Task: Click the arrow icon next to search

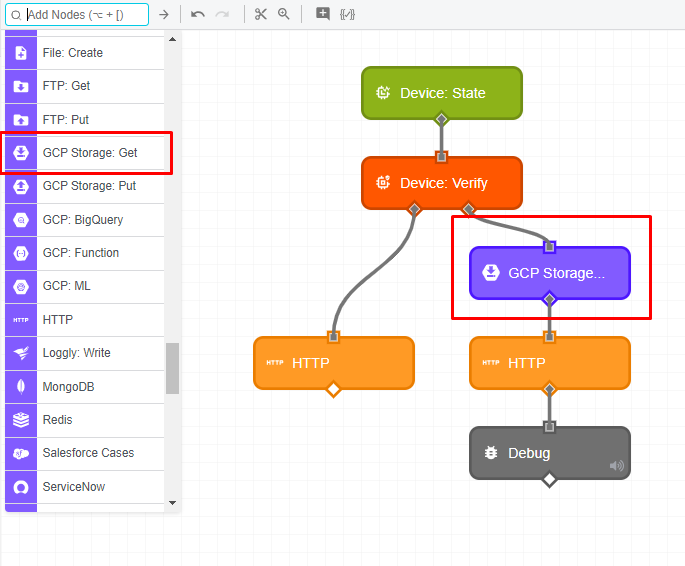Action: pyautogui.click(x=164, y=15)
